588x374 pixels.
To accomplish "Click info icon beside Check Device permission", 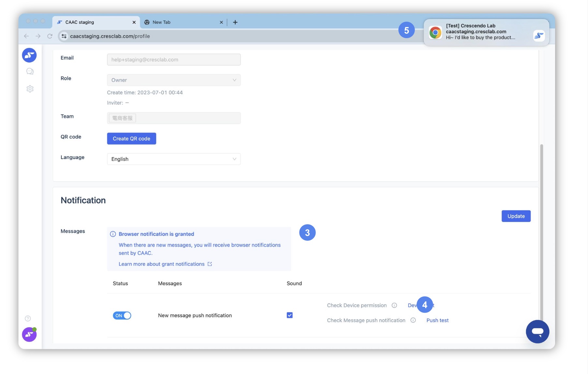I will (x=394, y=305).
